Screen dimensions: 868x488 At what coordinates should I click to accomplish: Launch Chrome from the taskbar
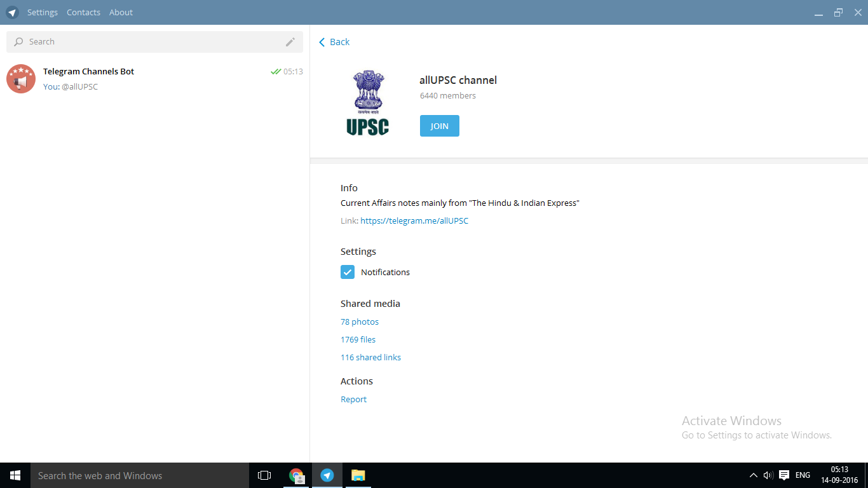coord(296,475)
